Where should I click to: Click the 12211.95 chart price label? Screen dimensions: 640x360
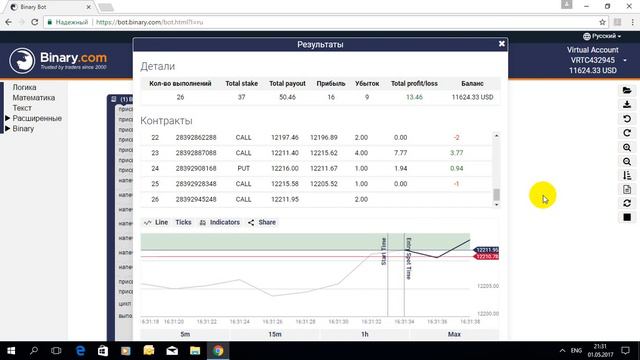coord(487,250)
